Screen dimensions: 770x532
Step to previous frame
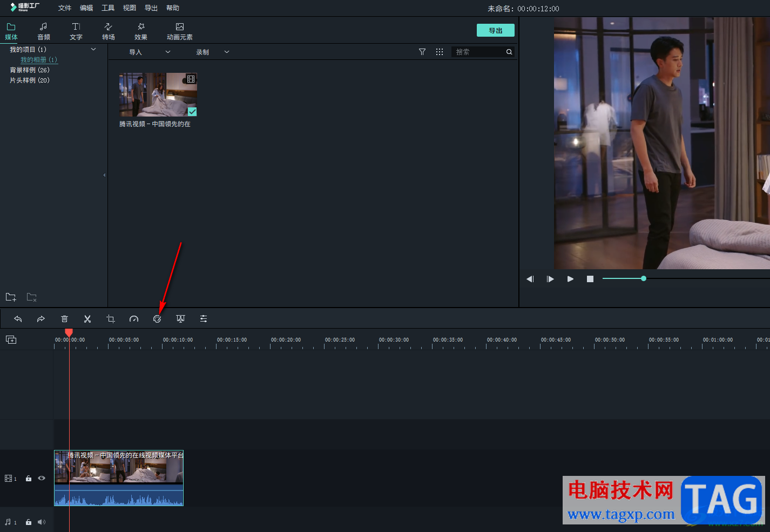[530, 279]
